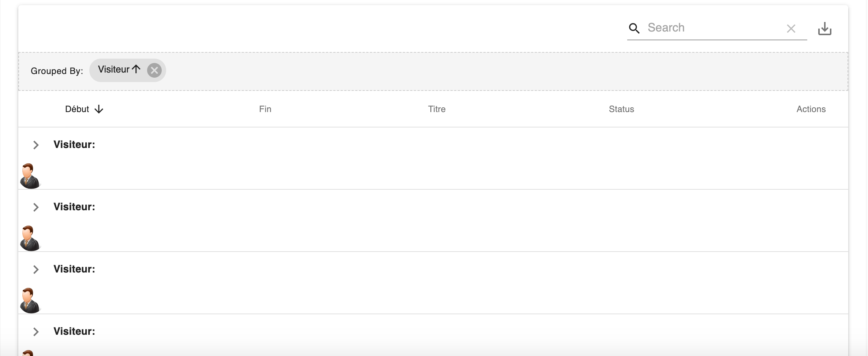Expand the third Visiteur group
868x356 pixels.
(35, 269)
